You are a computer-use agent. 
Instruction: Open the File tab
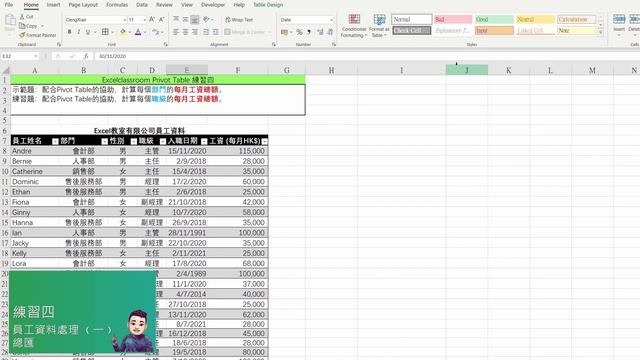[x=9, y=5]
